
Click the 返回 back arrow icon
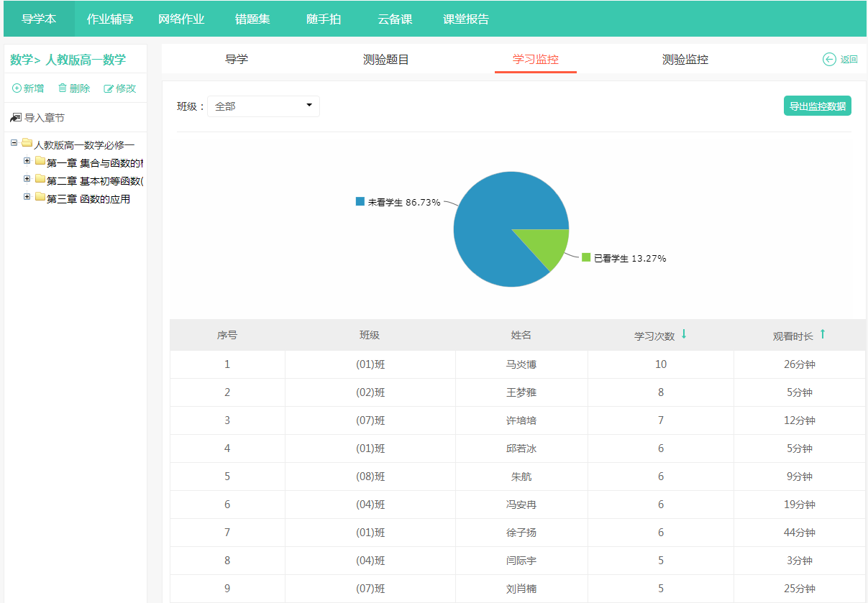[829, 60]
